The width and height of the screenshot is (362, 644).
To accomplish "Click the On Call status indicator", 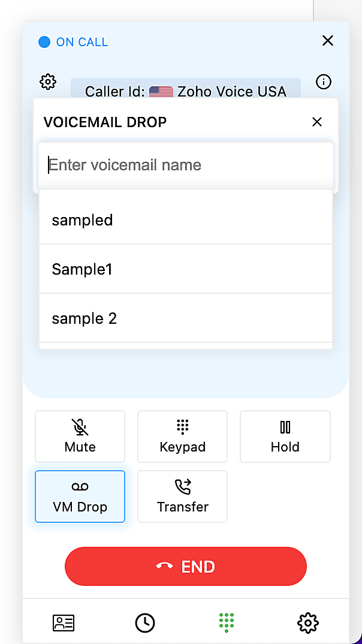I will (x=73, y=42).
